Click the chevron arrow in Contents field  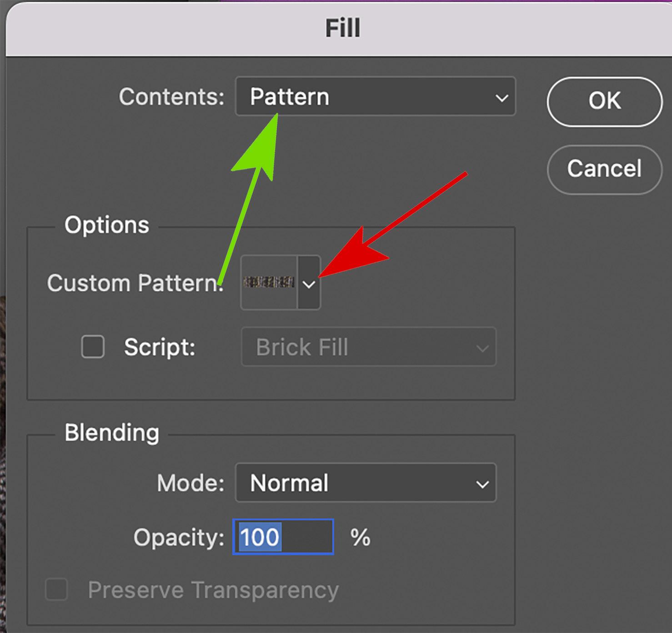point(501,98)
